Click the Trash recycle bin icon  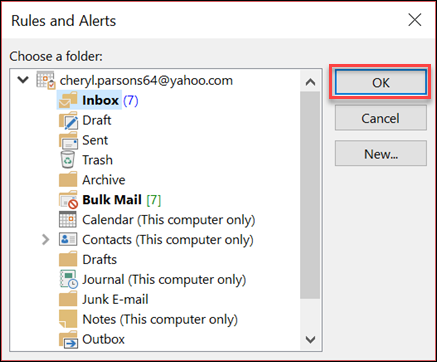(68, 160)
